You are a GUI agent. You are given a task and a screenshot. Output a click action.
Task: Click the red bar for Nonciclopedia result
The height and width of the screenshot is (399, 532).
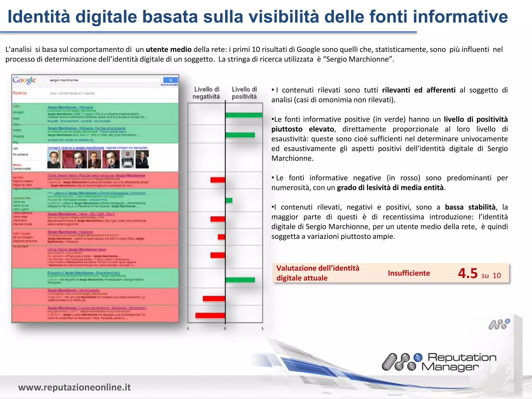[x=214, y=298]
